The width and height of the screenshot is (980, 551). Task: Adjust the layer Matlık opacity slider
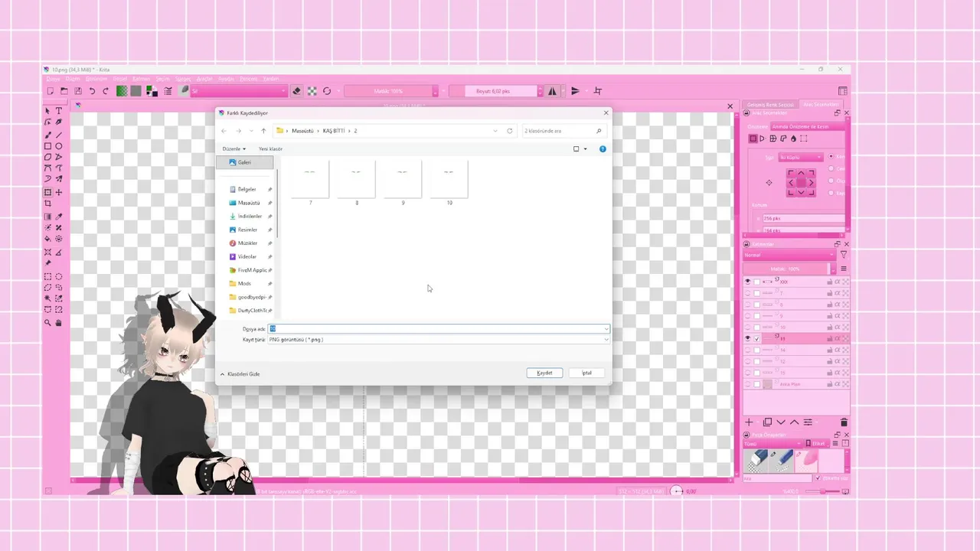pos(786,269)
